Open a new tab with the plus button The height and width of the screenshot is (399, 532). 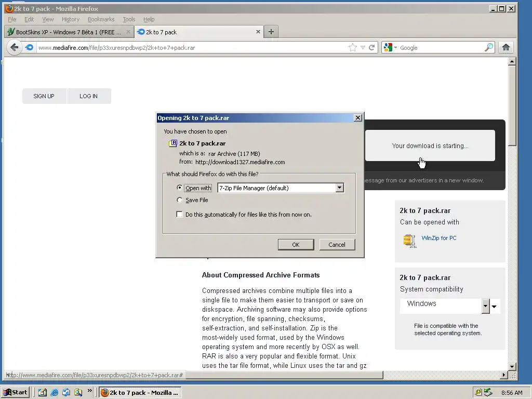click(271, 32)
